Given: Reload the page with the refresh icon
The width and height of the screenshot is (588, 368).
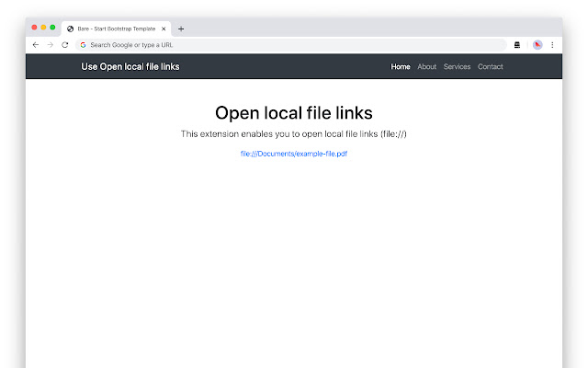Looking at the screenshot, I should pos(65,45).
